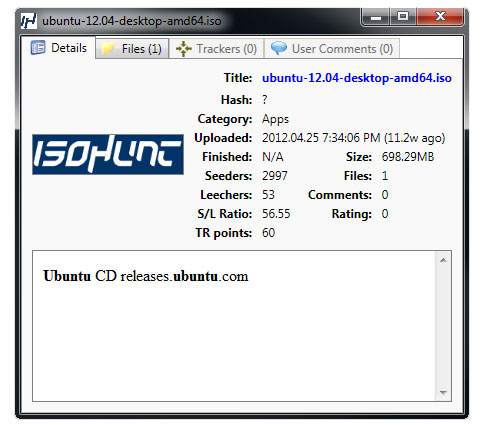The height and width of the screenshot is (425, 489).
Task: Click the description scrollbar up arrow
Action: [x=443, y=260]
